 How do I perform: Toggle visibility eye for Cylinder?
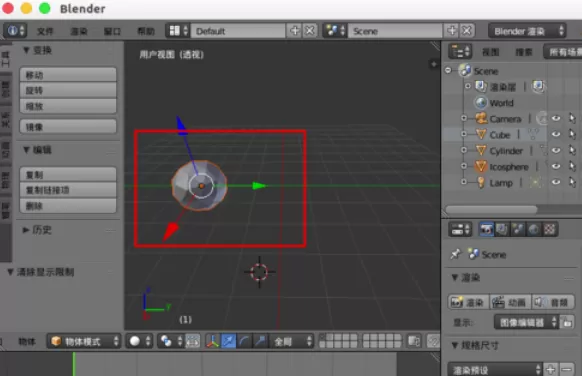point(556,150)
